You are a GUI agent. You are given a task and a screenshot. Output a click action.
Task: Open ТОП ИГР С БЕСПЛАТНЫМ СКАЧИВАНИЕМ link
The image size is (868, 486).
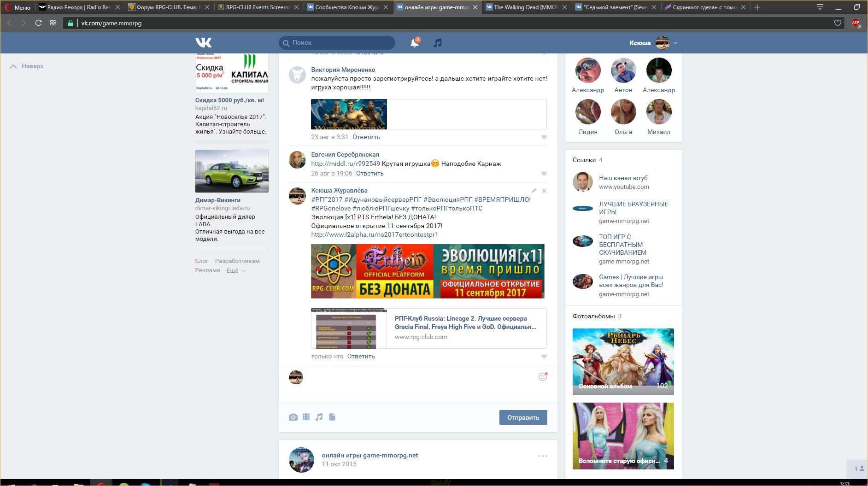tap(622, 245)
